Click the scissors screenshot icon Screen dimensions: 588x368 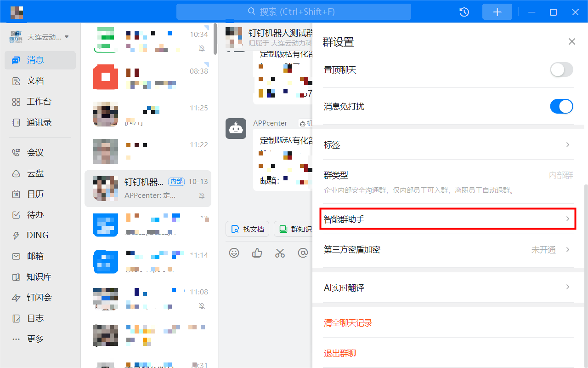280,253
